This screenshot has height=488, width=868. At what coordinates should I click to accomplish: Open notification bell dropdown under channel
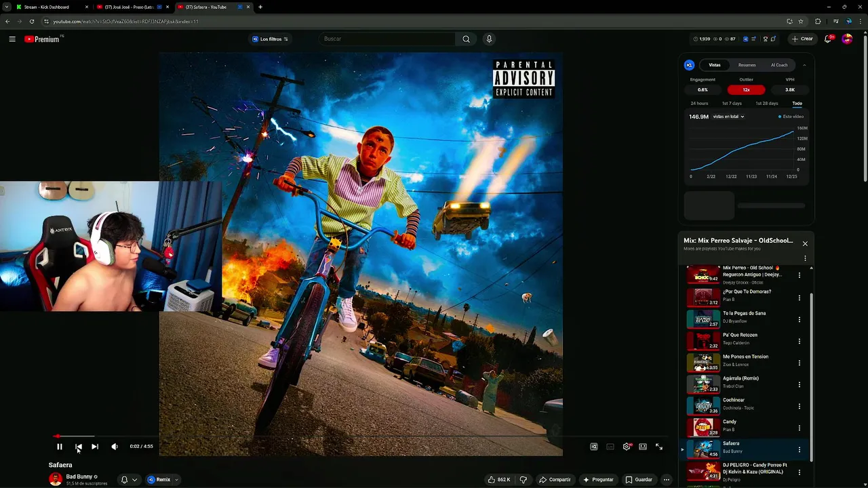point(129,480)
